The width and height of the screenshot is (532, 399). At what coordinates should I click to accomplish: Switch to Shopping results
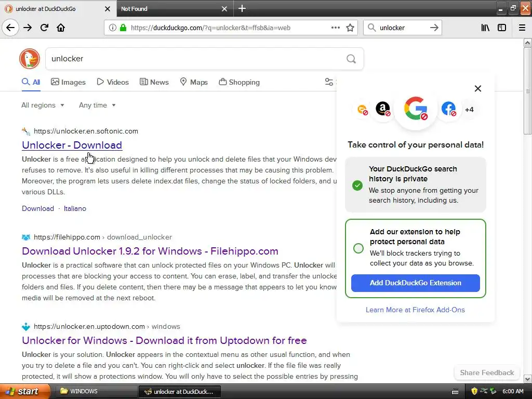239,82
